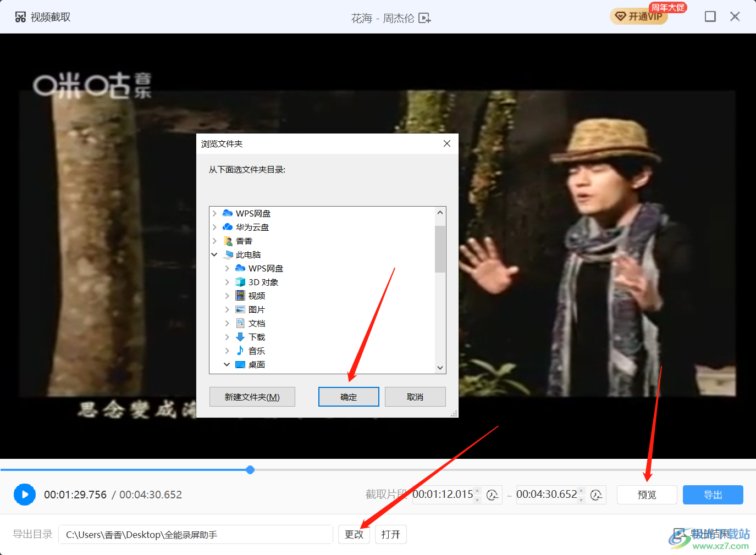This screenshot has width=756, height=555.
Task: Click the folder tree scrollbar down arrow
Action: (x=440, y=368)
